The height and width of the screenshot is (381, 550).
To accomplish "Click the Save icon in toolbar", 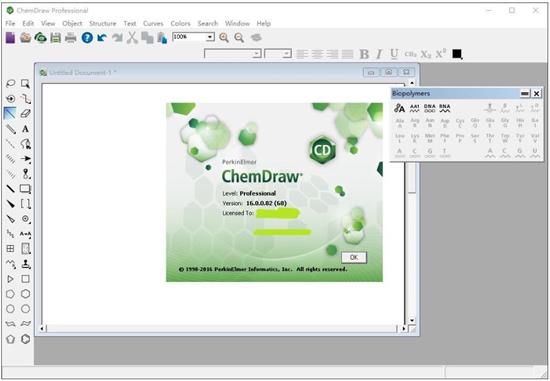I will tap(55, 37).
